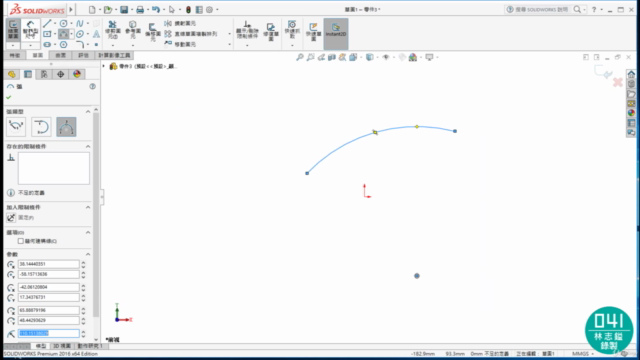The width and height of the screenshot is (640, 360).
Task: Select the Line sketch tool
Action: click(x=47, y=23)
